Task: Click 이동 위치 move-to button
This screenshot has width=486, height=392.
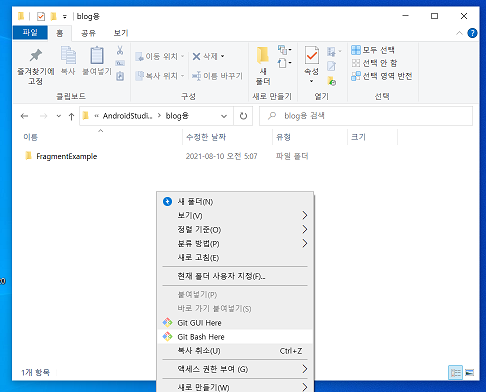Action: (x=159, y=56)
